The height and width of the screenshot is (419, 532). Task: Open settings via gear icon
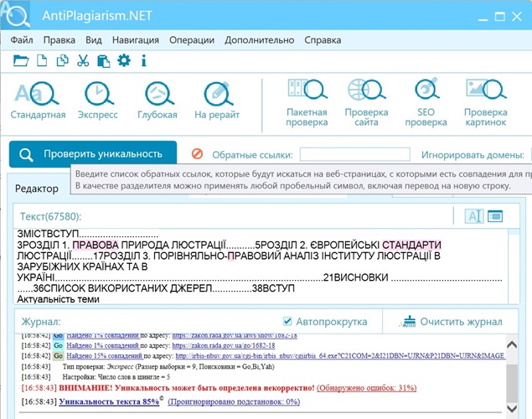click(124, 60)
